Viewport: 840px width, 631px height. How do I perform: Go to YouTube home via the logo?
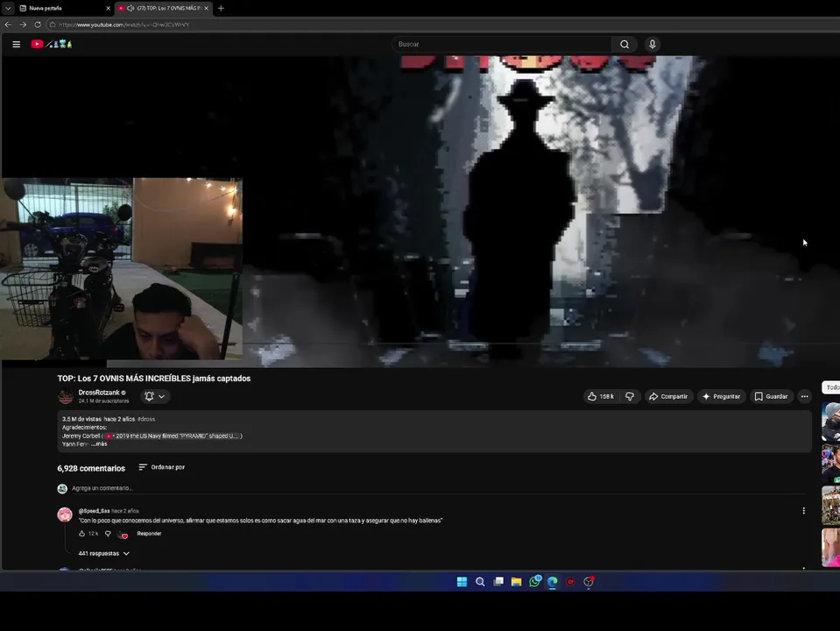pyautogui.click(x=52, y=45)
